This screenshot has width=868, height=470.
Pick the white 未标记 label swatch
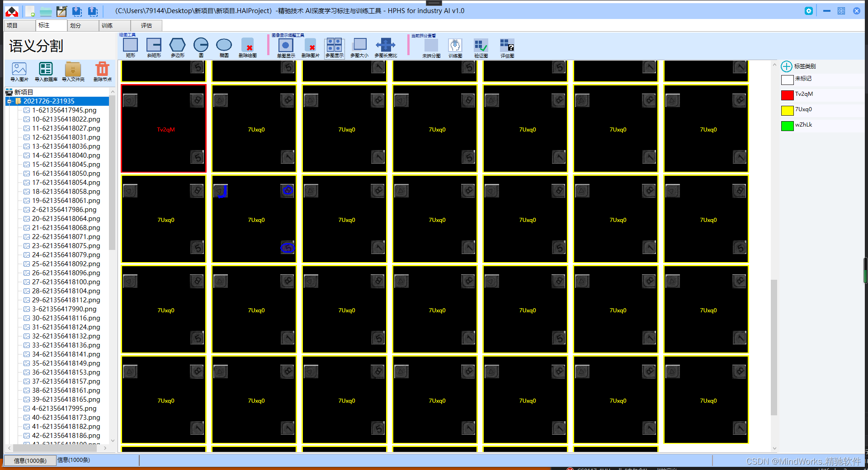pyautogui.click(x=787, y=80)
